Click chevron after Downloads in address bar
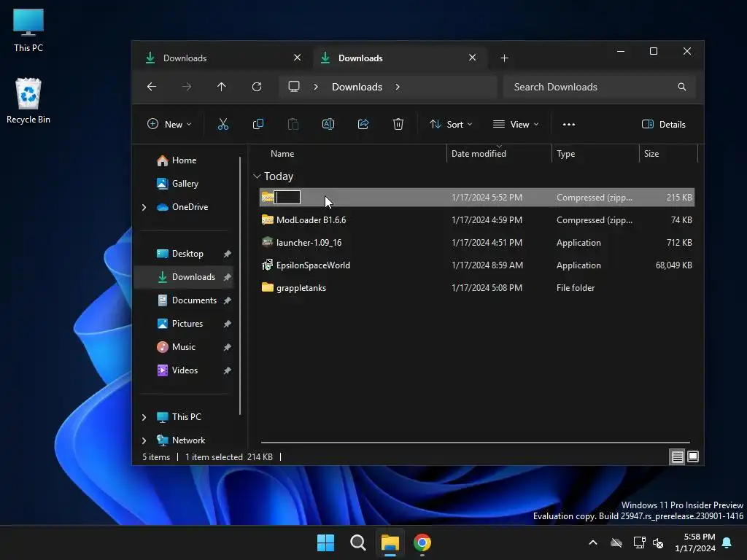 (x=398, y=87)
